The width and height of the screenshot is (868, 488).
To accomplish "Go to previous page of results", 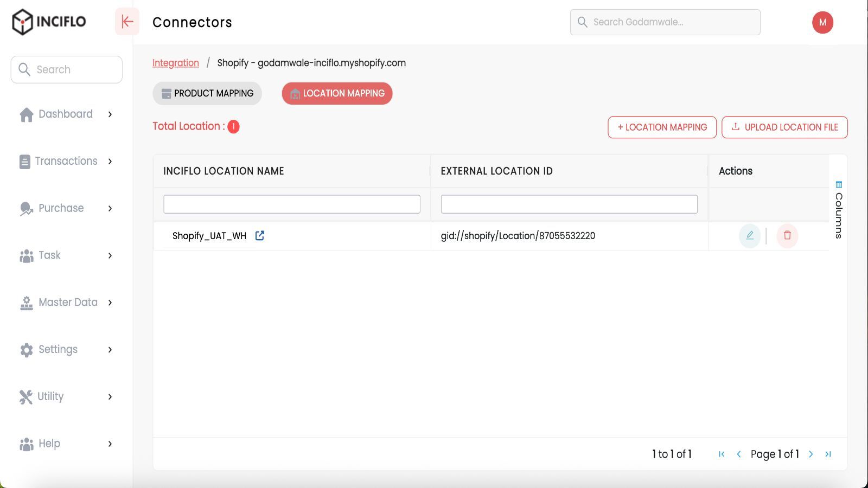I will pyautogui.click(x=738, y=454).
